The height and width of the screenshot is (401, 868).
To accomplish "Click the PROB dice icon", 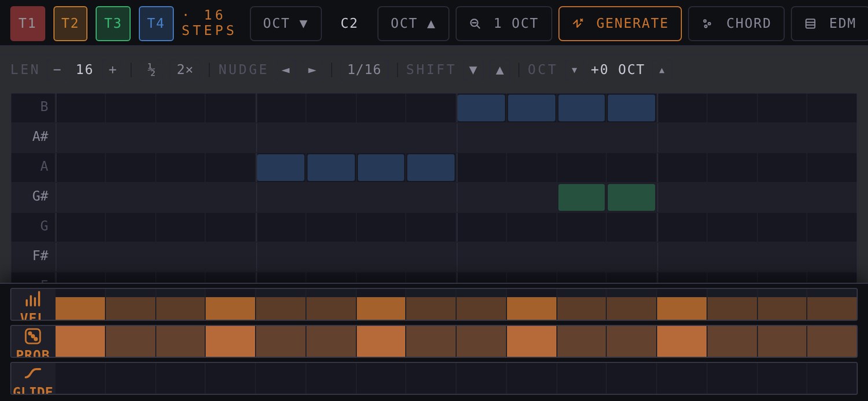I will tap(33, 336).
